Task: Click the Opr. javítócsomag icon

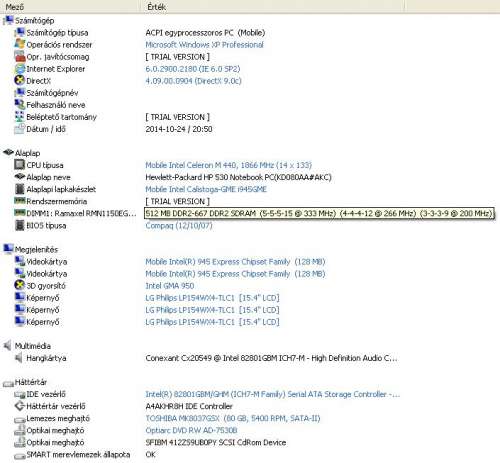Action: [x=20, y=56]
